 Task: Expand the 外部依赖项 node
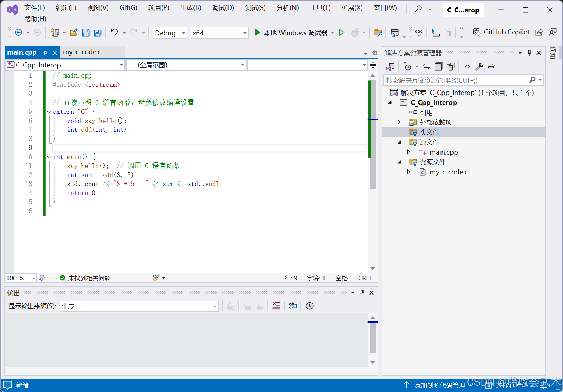point(399,122)
